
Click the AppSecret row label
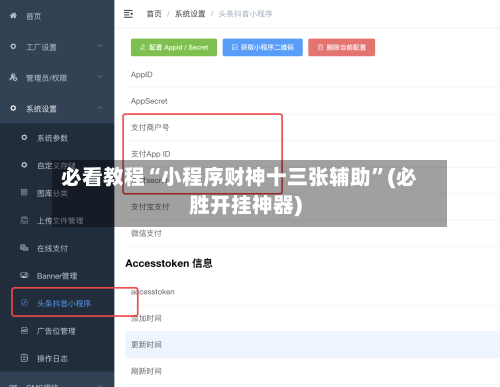click(149, 101)
